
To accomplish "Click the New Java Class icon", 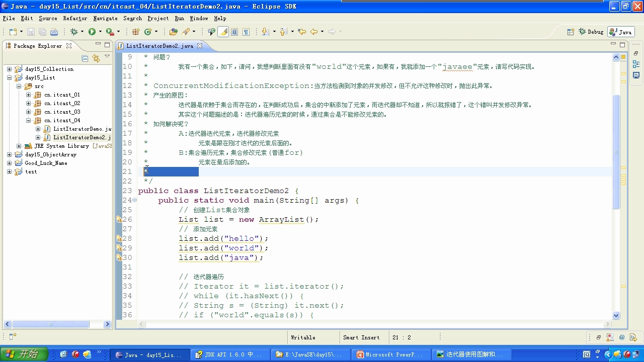I will tap(147, 32).
